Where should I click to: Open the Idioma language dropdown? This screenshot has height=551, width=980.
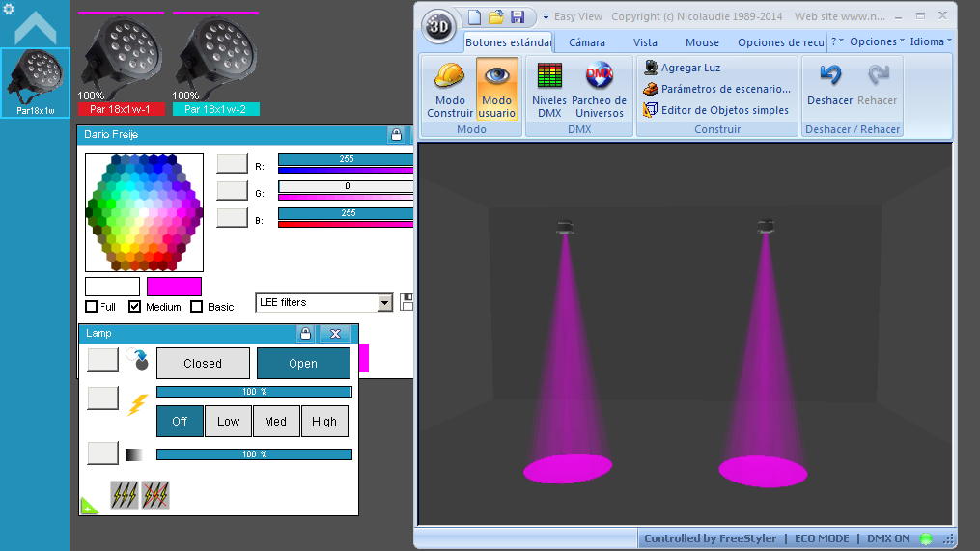931,41
